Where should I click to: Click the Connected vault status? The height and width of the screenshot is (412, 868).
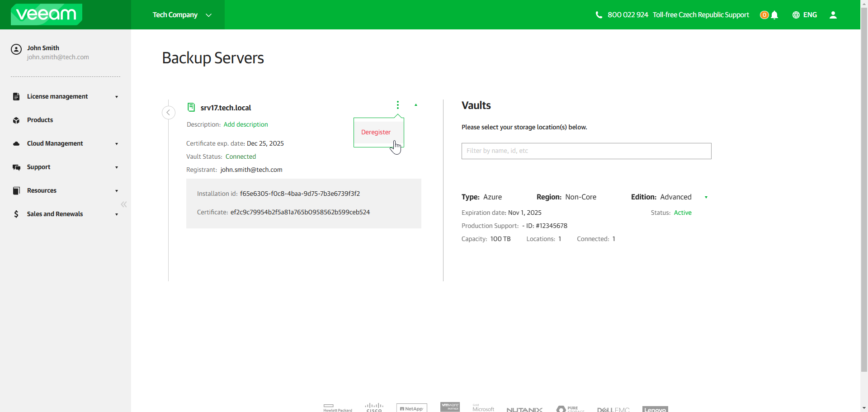241,156
